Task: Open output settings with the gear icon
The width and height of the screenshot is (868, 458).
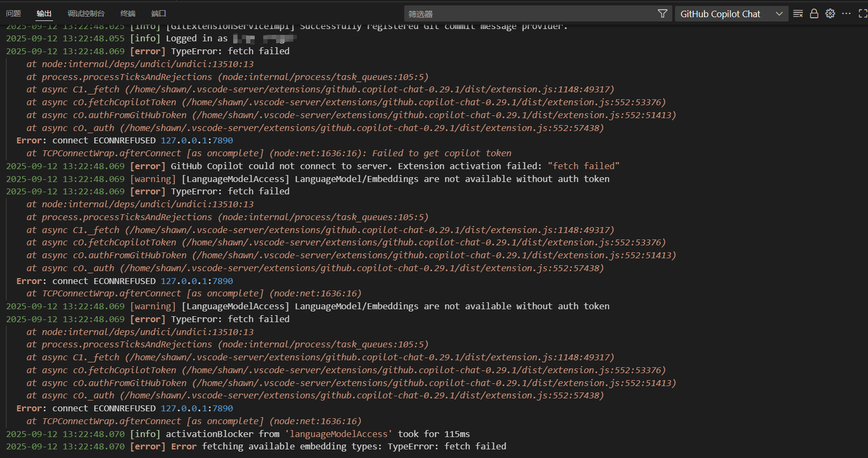Action: pyautogui.click(x=831, y=13)
